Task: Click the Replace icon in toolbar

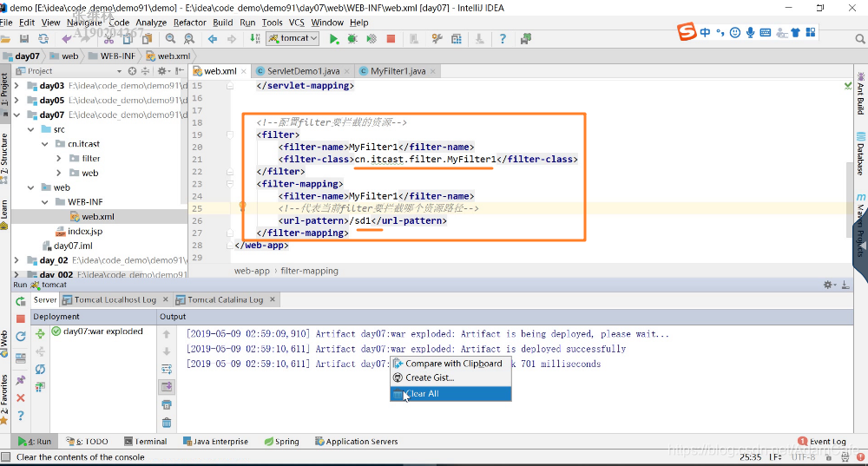Action: pyautogui.click(x=189, y=39)
